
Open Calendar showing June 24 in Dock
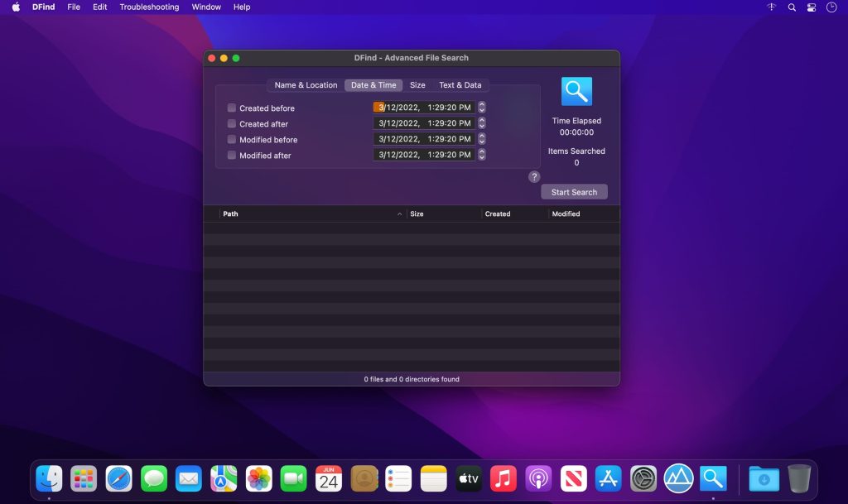coord(329,478)
